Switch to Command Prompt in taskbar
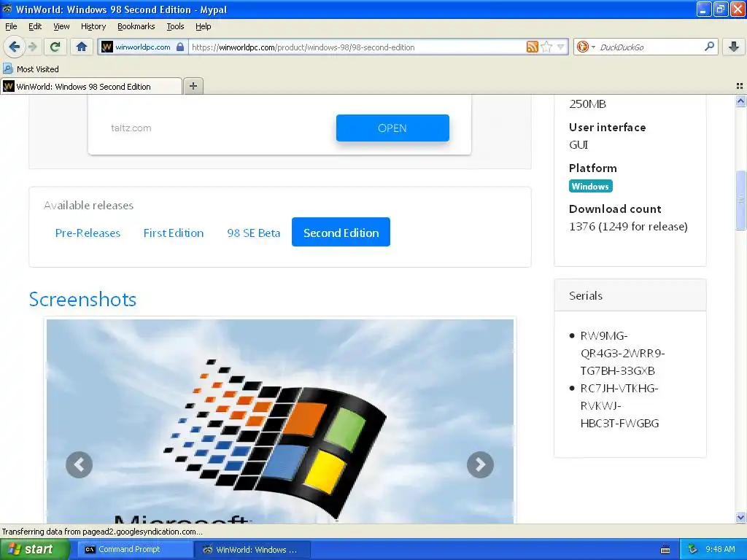 point(134,550)
